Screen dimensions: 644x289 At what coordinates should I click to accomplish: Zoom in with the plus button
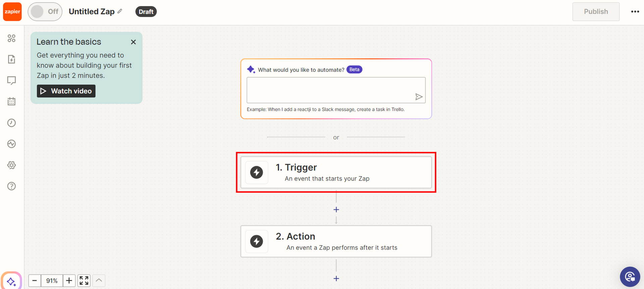69,281
